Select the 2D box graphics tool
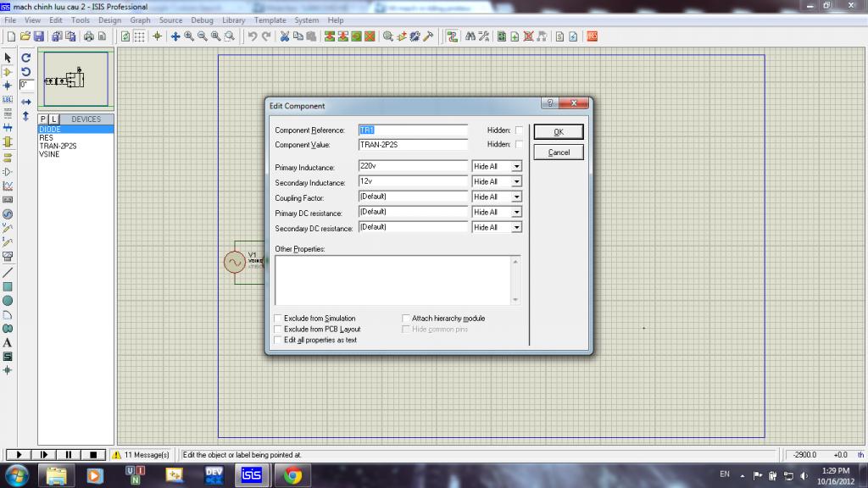This screenshot has height=488, width=868. [x=8, y=286]
